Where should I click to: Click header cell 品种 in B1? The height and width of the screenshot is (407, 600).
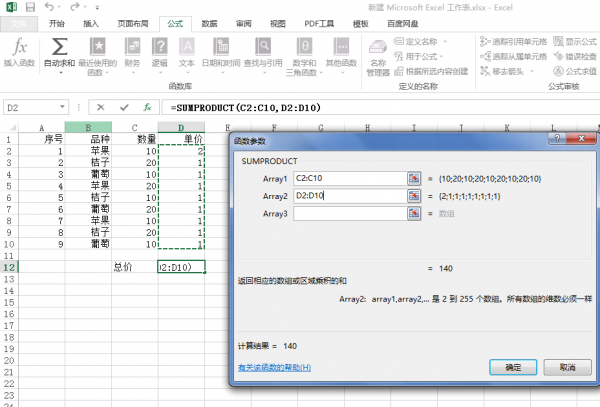88,139
